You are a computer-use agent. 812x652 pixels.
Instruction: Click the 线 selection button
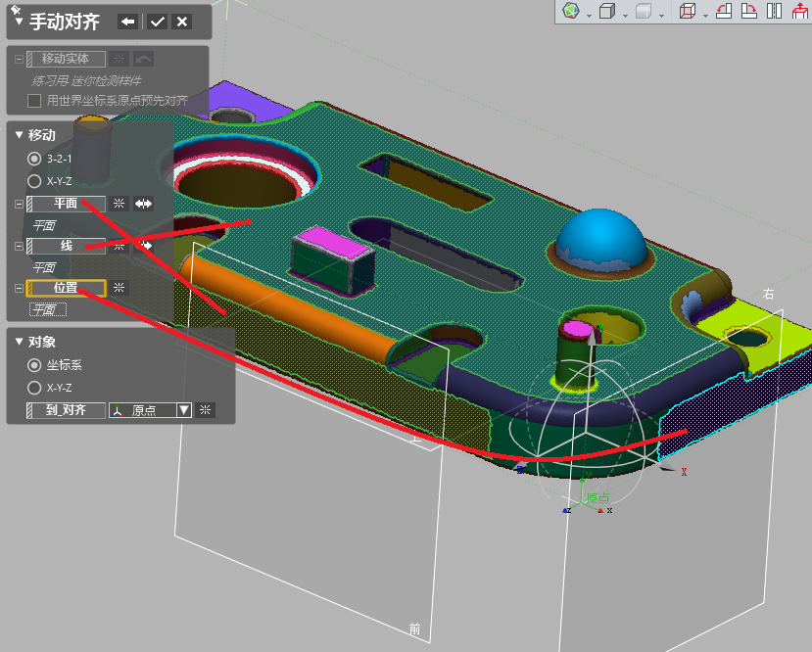click(x=66, y=246)
